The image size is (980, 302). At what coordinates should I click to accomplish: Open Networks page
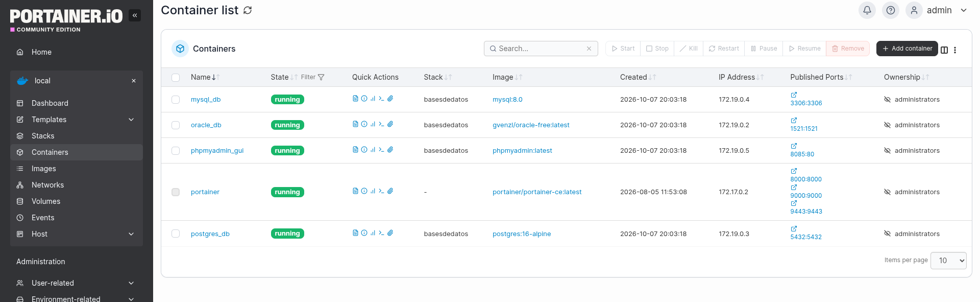click(x=77, y=185)
